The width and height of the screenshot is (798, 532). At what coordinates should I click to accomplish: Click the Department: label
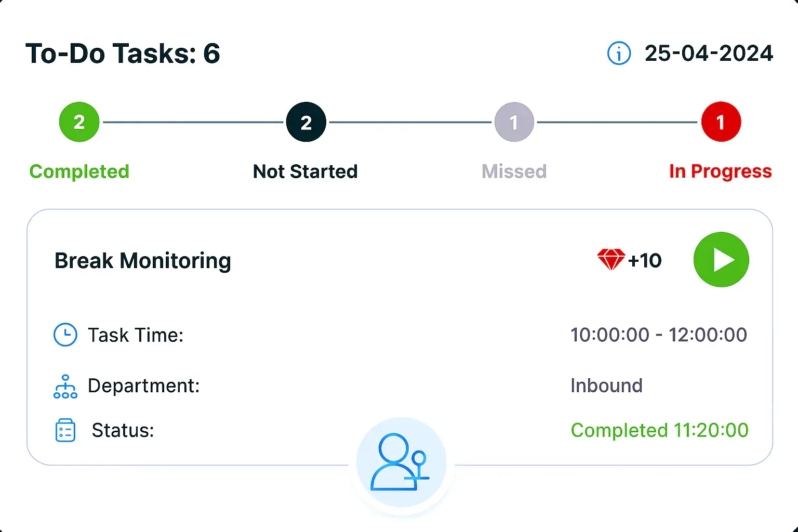(x=144, y=386)
